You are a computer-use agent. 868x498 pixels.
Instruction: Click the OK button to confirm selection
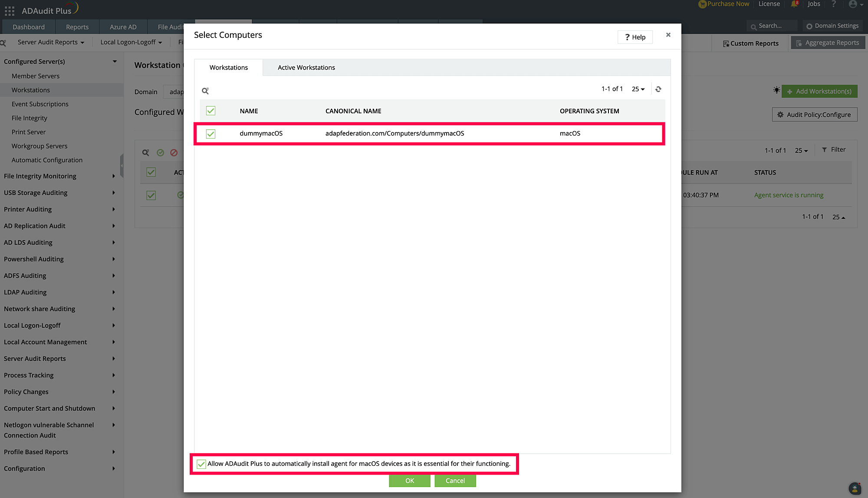(410, 480)
